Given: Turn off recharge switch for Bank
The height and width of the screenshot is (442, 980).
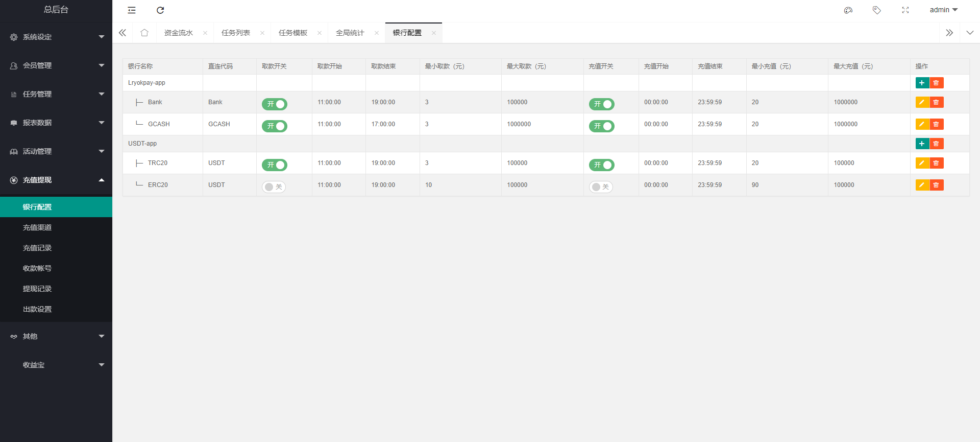Looking at the screenshot, I should coord(602,104).
